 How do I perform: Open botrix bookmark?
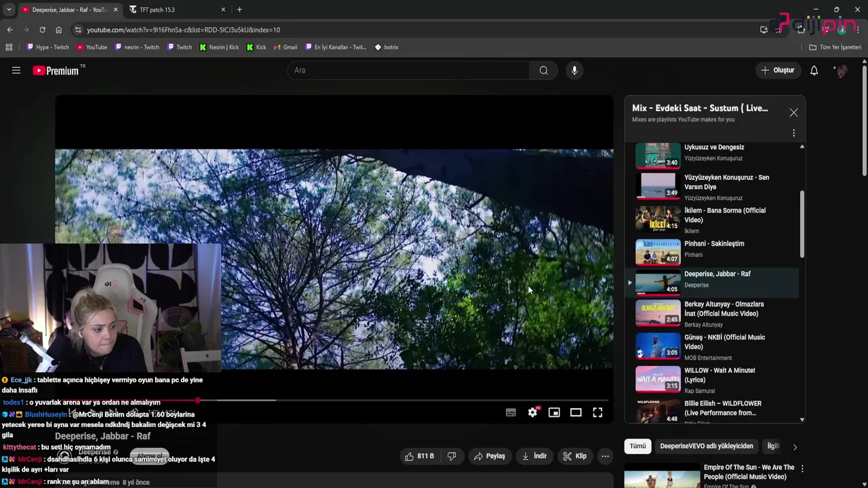pos(387,47)
